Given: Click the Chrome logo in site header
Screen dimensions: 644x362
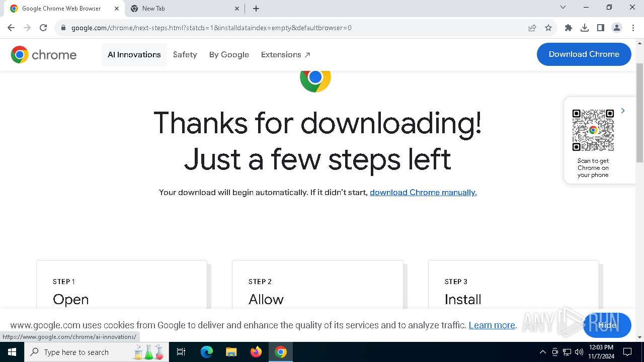Looking at the screenshot, I should [x=44, y=54].
